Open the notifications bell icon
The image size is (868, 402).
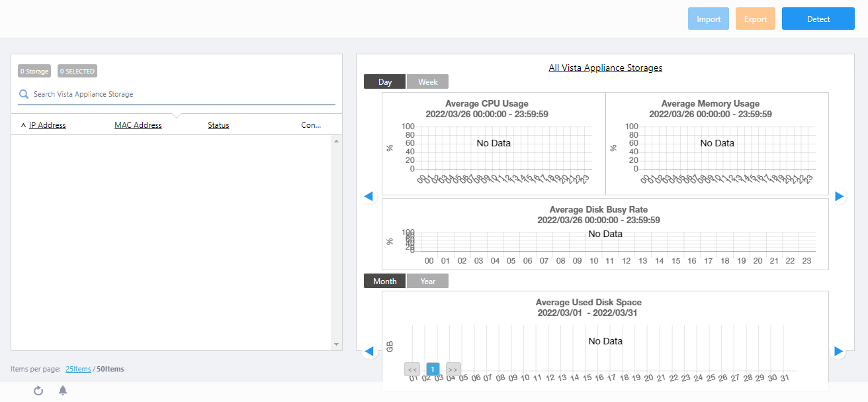point(63,391)
